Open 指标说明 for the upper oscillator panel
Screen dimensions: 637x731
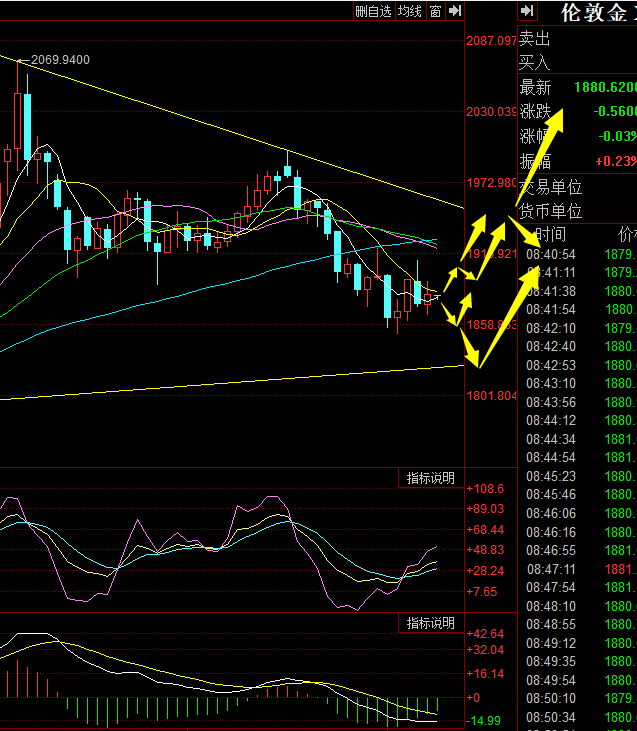(430, 478)
